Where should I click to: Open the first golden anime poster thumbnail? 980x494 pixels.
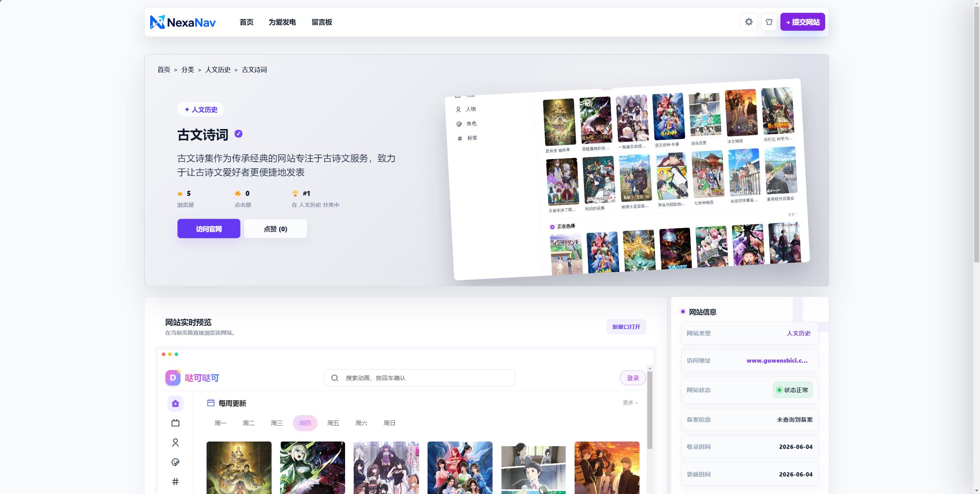[x=239, y=468]
